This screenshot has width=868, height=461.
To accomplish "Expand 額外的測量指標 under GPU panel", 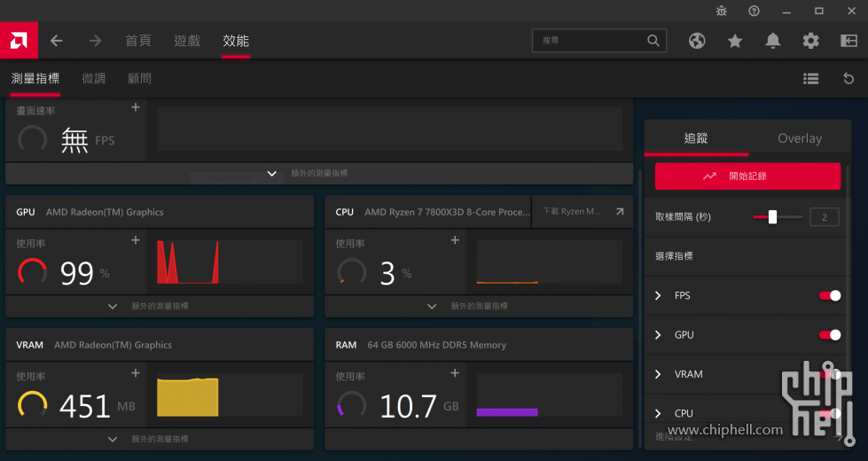I will click(160, 306).
